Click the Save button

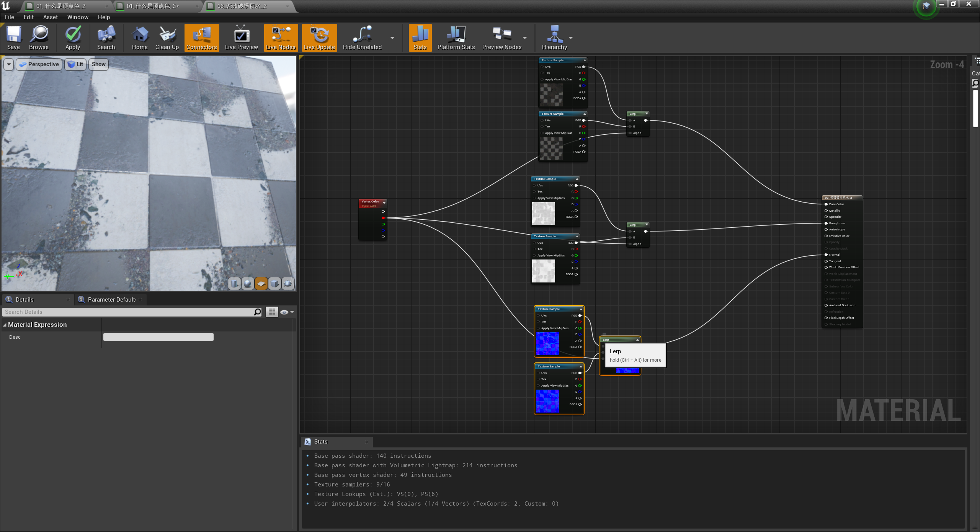[x=13, y=37]
